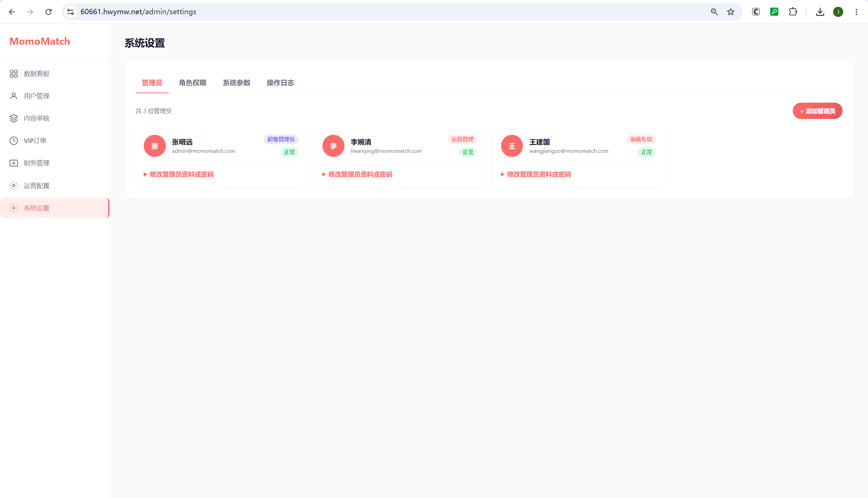Open the 操作日志 tab
The height and width of the screenshot is (498, 868).
(x=280, y=83)
